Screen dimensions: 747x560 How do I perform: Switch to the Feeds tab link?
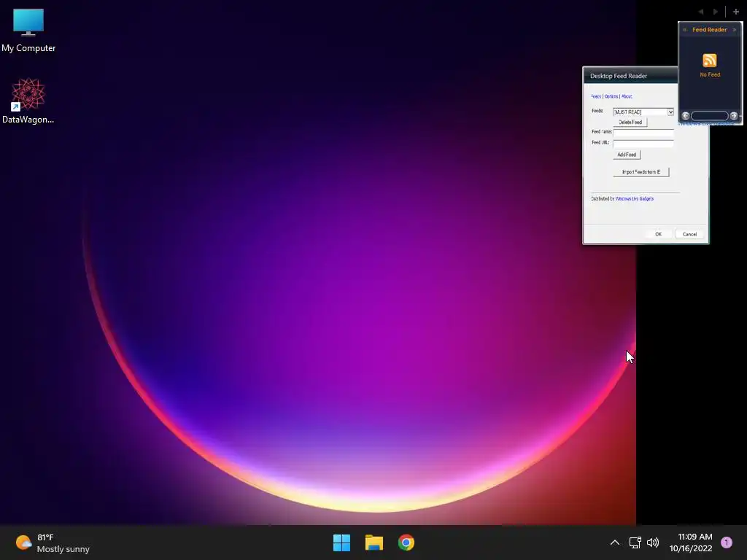click(596, 96)
